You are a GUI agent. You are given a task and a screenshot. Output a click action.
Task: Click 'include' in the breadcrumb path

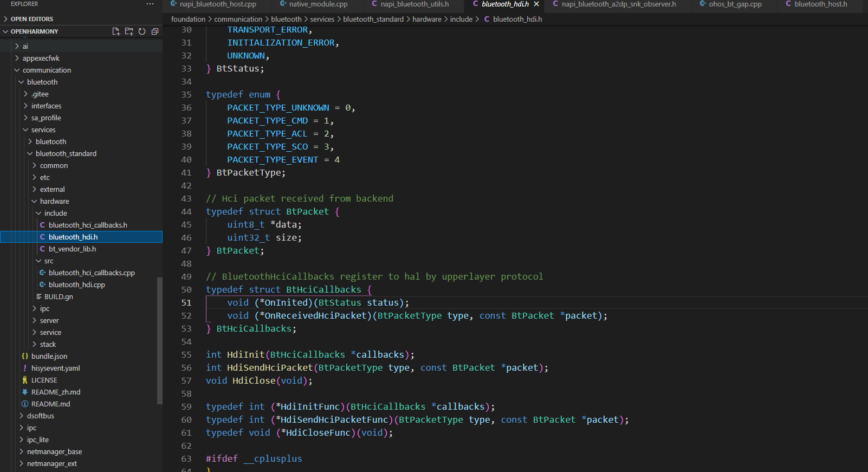point(461,19)
